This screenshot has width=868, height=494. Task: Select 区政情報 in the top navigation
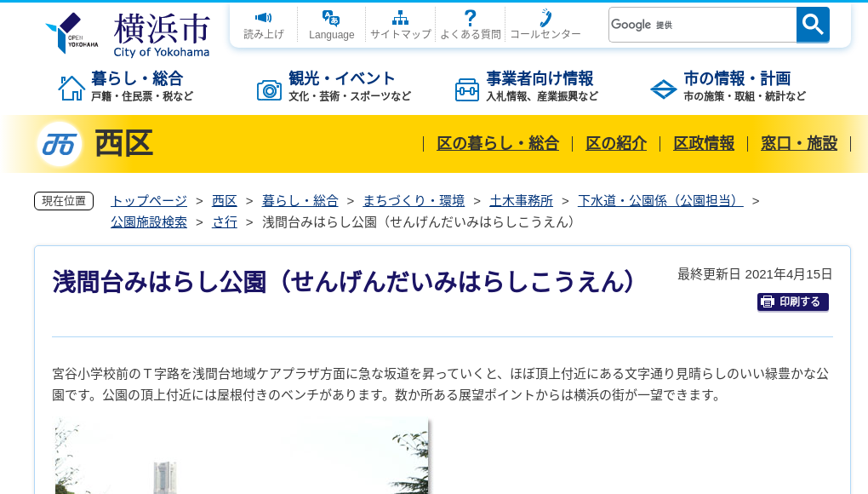704,144
